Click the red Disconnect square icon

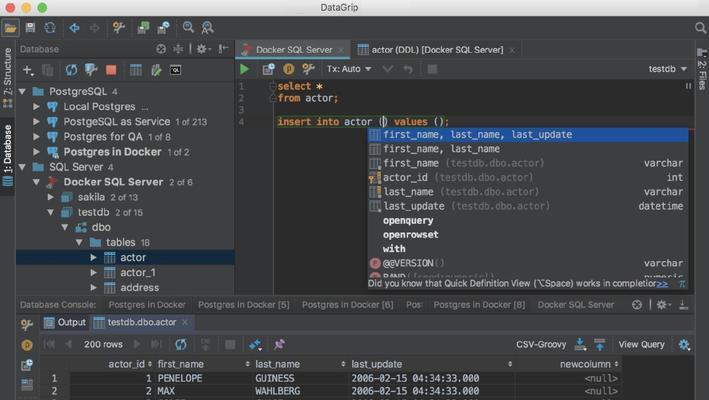click(111, 70)
